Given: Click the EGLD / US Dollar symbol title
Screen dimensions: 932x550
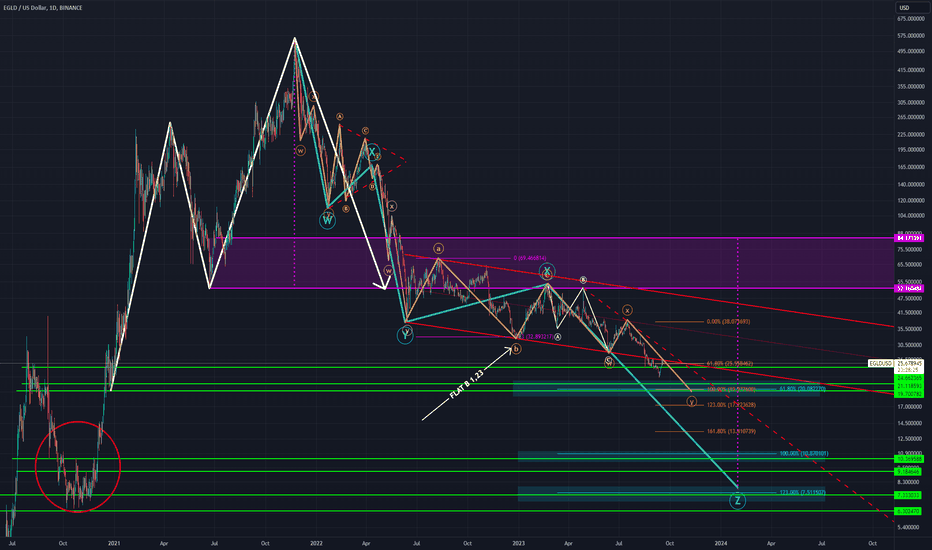Looking at the screenshot, I should 43,8.
